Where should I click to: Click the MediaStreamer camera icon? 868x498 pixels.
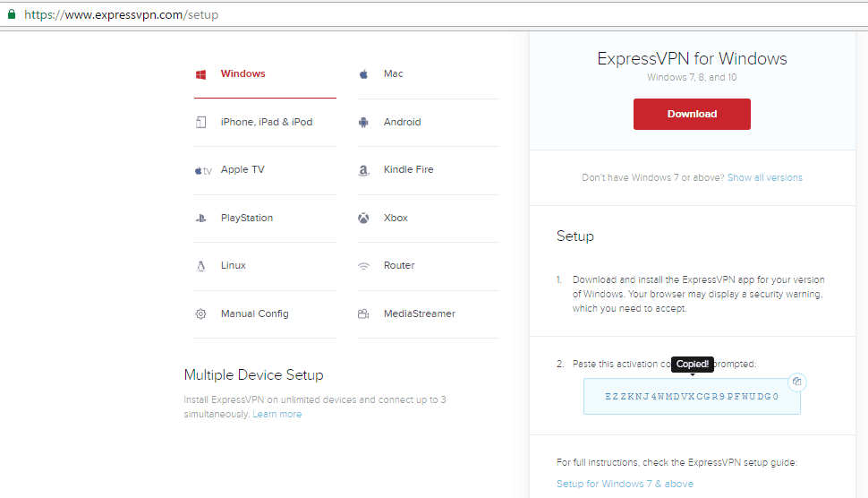363,314
